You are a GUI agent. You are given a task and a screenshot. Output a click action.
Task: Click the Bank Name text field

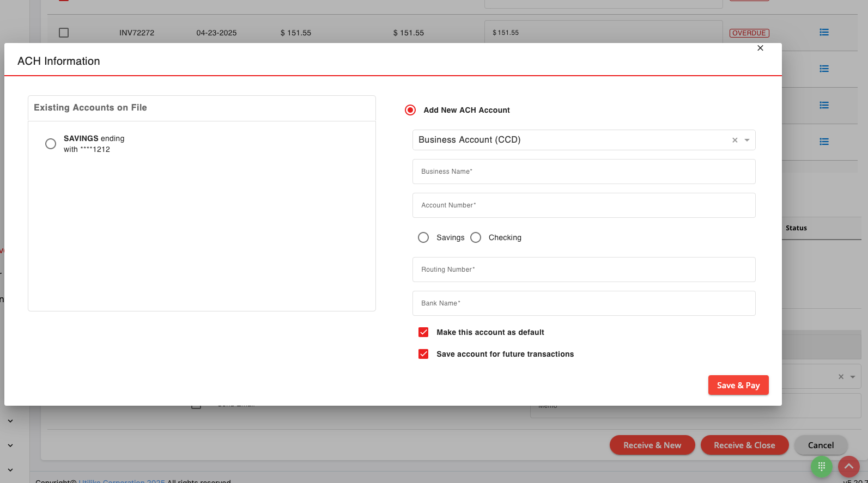click(x=584, y=303)
